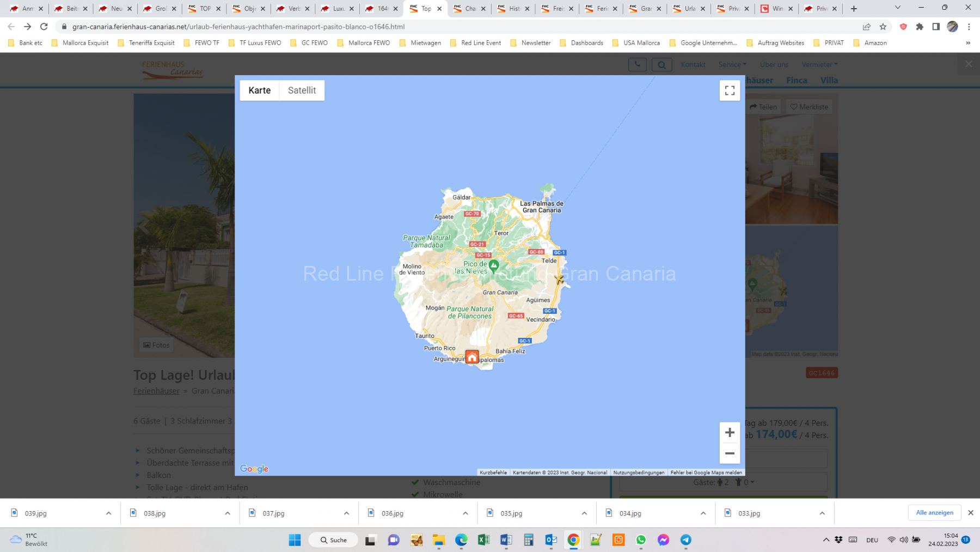This screenshot has height=552, width=980.
Task: Click the Pico de las Nieves marker
Action: [x=494, y=265]
